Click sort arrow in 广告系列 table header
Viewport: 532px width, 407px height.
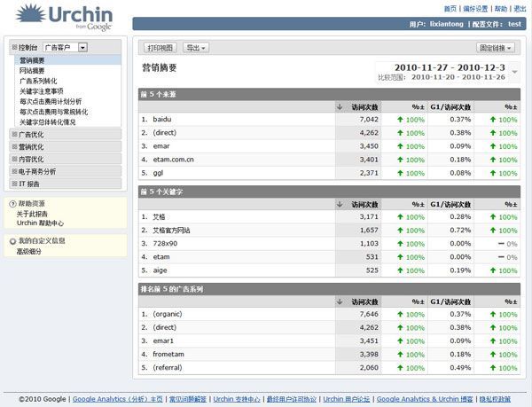340,301
